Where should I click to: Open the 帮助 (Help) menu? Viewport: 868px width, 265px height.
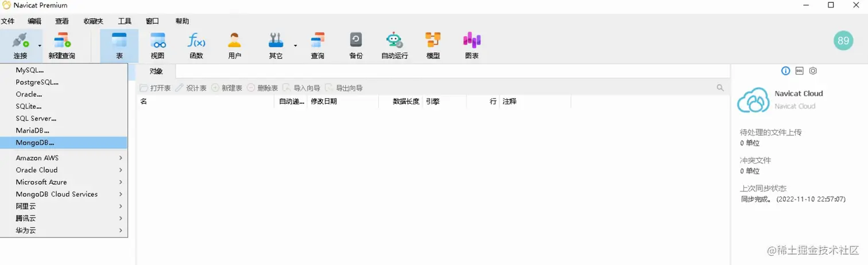coord(182,21)
